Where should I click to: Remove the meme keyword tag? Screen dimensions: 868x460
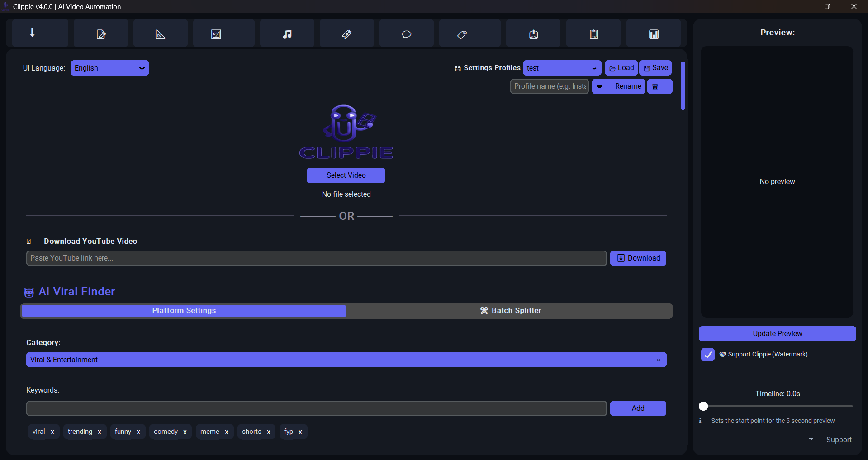click(227, 432)
